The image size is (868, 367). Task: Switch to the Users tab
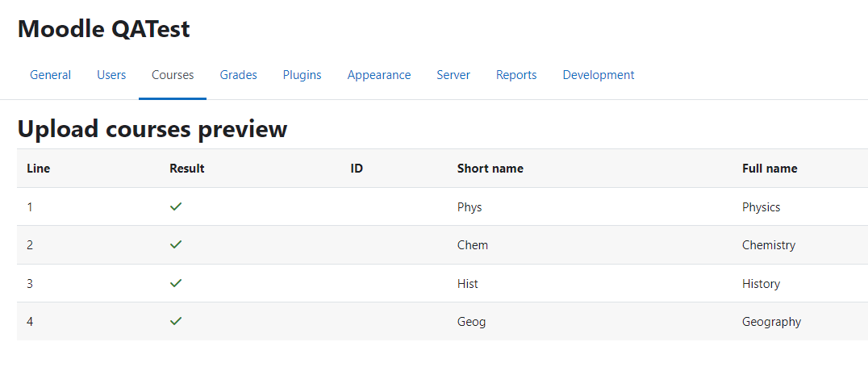pyautogui.click(x=111, y=75)
